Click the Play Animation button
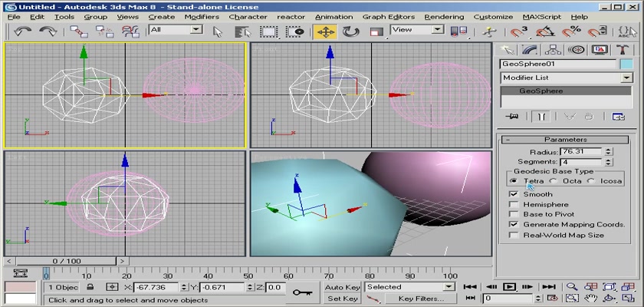Viewport: 644px width, 307px height. point(509,287)
